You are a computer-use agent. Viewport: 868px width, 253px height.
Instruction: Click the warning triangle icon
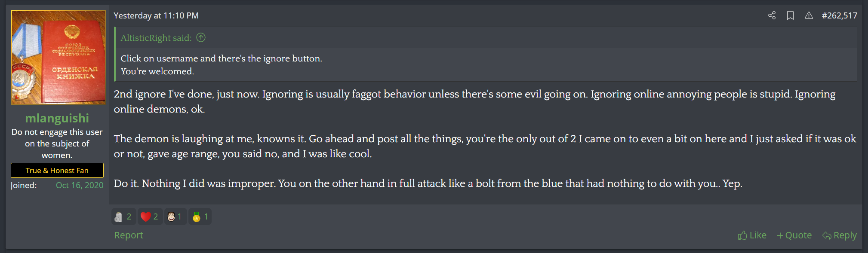[809, 15]
